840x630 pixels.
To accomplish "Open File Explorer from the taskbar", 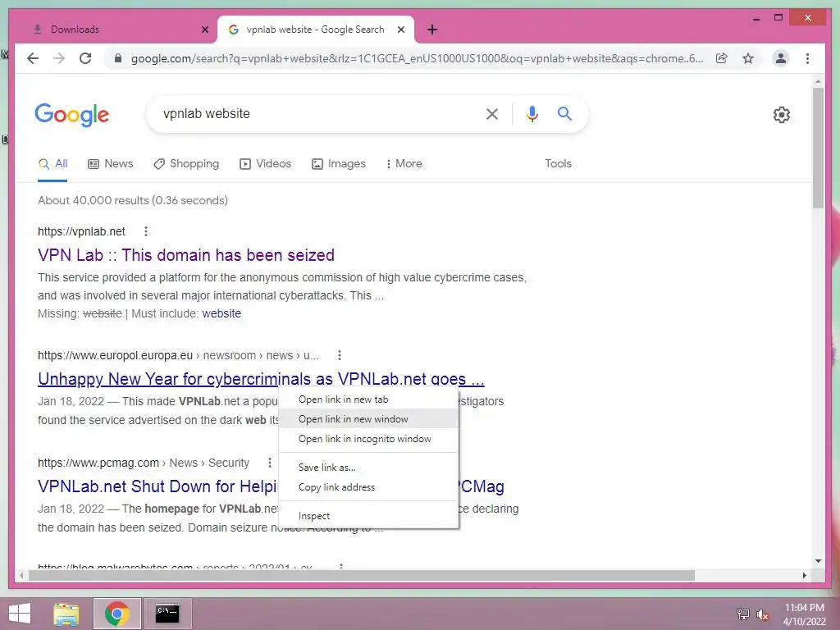I will (66, 614).
